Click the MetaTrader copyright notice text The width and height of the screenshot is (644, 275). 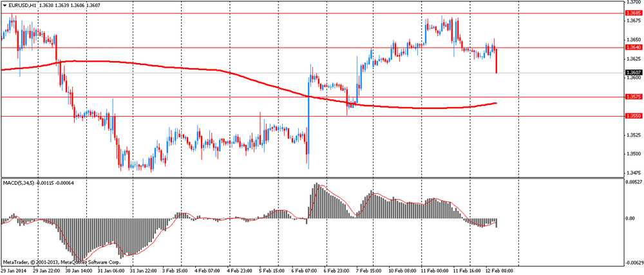point(62,262)
